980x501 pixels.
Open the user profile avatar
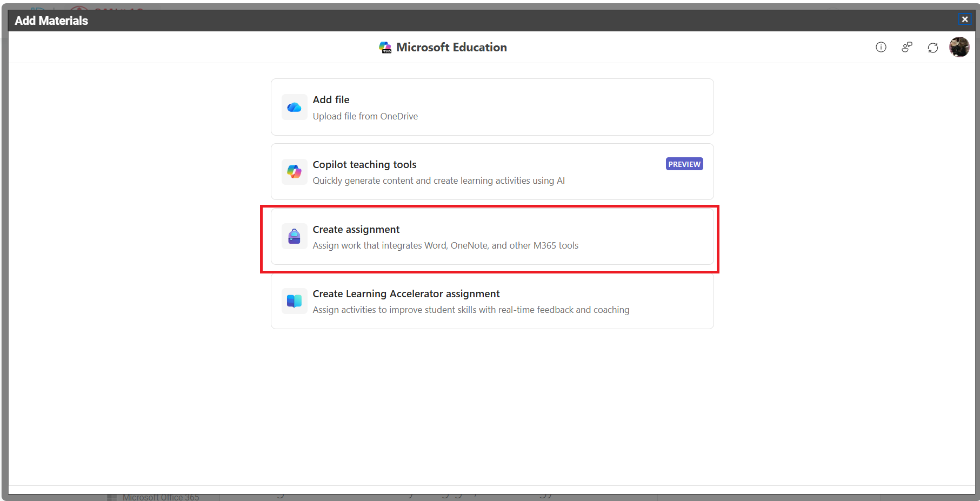pos(959,47)
